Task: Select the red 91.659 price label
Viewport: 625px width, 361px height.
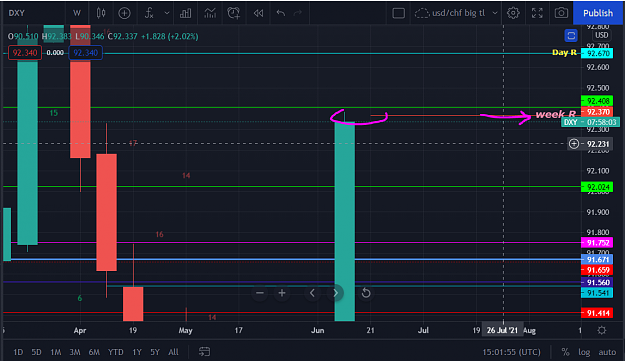Action: click(597, 270)
